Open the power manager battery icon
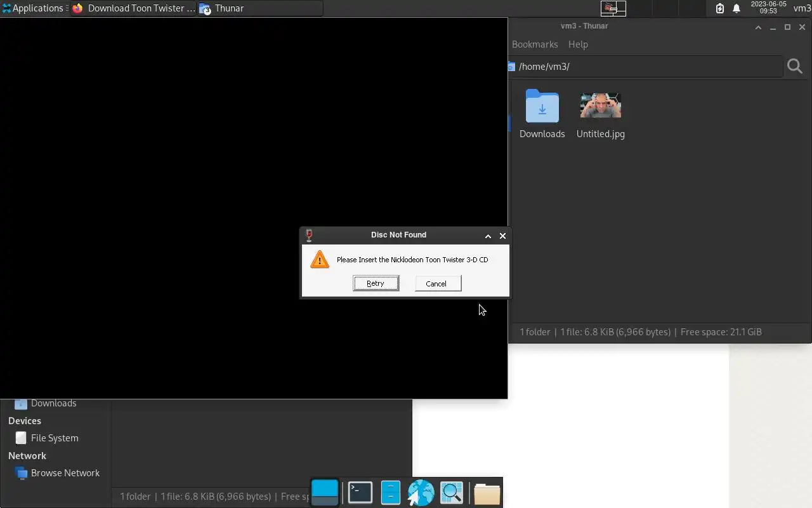The image size is (812, 508). [720, 8]
